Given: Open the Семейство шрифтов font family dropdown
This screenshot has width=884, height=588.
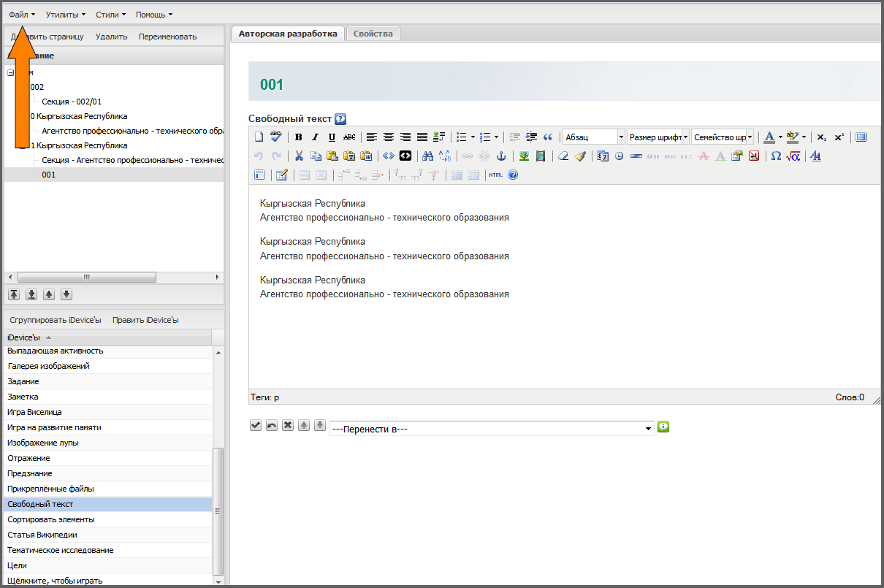Looking at the screenshot, I should [723, 137].
